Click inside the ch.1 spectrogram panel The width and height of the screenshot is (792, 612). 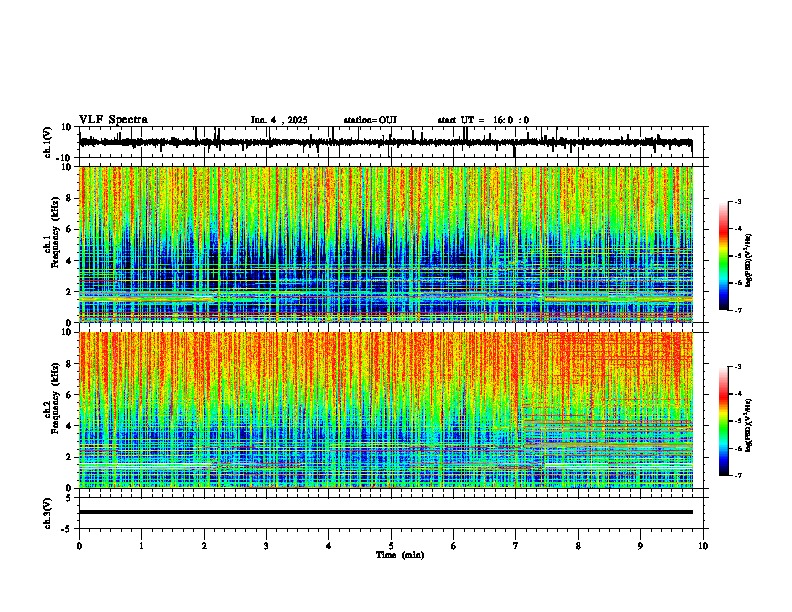386,244
